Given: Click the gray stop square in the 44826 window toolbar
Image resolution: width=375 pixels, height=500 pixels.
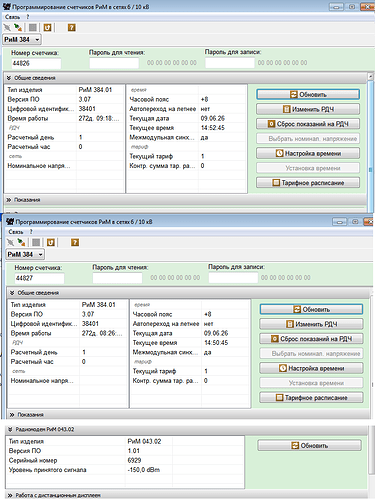Looking at the screenshot, I should [33, 27].
